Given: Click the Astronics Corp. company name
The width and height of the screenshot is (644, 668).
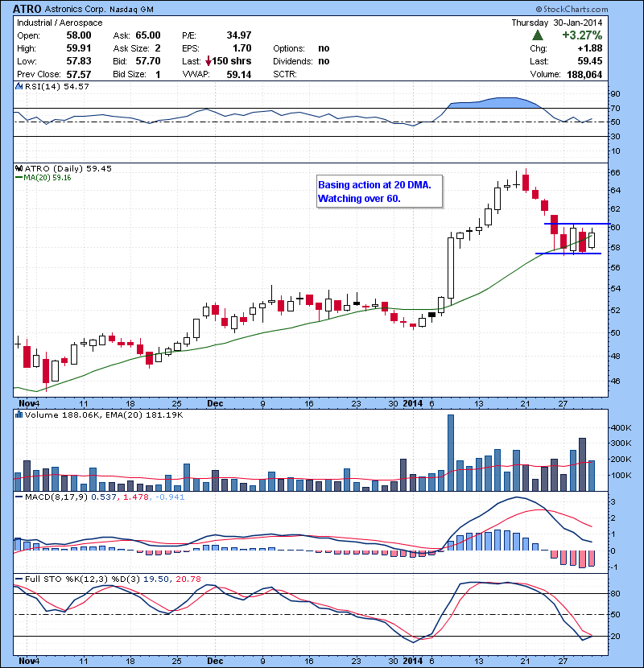Looking at the screenshot, I should click(76, 9).
